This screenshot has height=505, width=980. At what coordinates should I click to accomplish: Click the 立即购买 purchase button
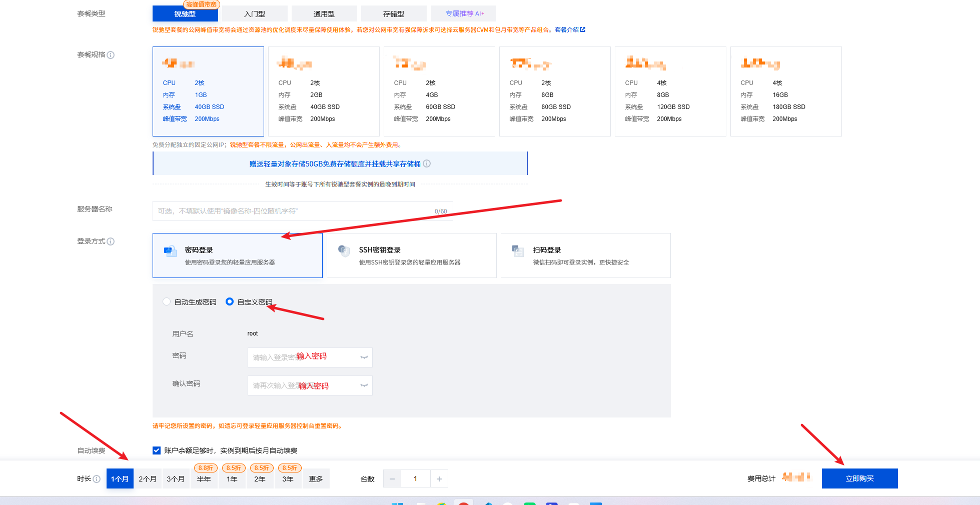pos(859,478)
